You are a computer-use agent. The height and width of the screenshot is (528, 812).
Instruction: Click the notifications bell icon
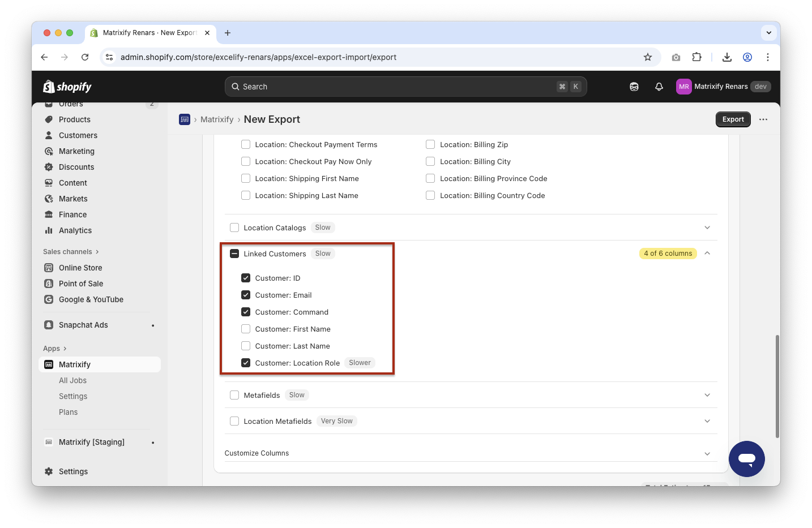(x=659, y=87)
